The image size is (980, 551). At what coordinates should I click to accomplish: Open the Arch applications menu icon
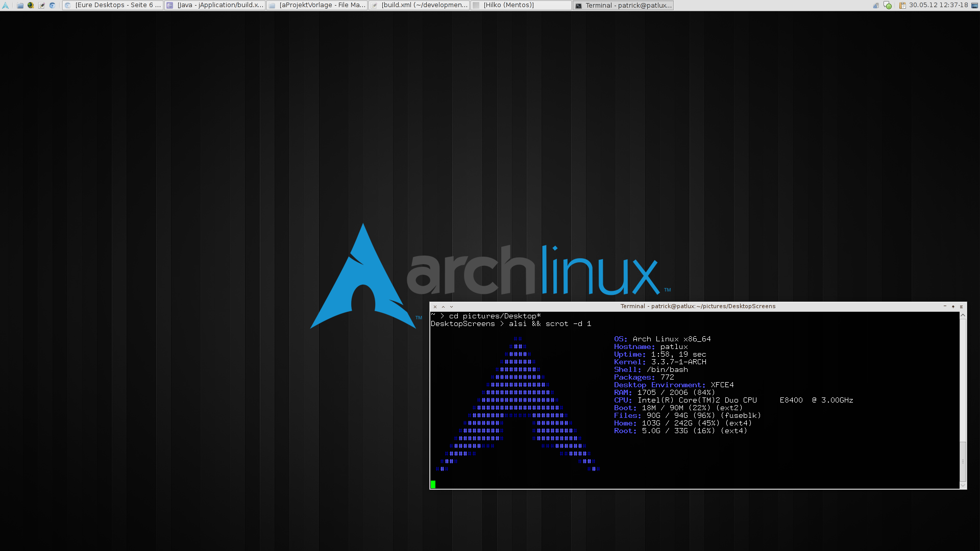tap(6, 5)
